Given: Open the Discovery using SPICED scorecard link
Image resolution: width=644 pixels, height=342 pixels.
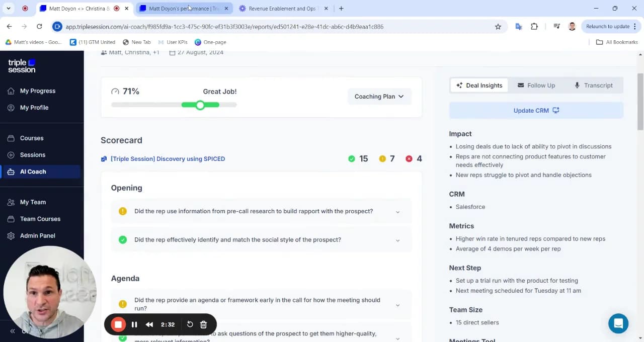Looking at the screenshot, I should pyautogui.click(x=168, y=159).
